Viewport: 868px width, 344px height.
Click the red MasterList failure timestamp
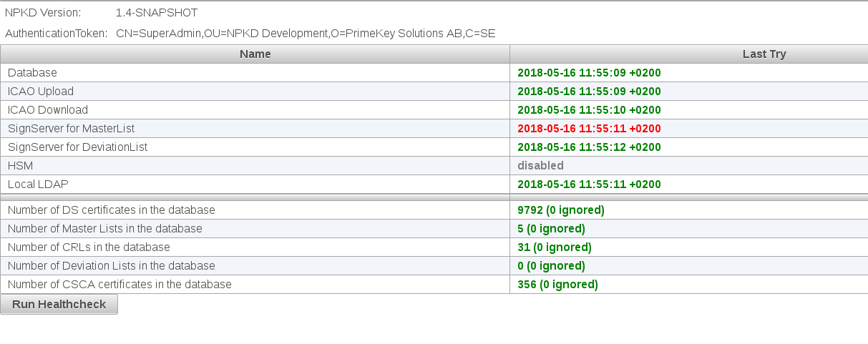pyautogui.click(x=589, y=129)
